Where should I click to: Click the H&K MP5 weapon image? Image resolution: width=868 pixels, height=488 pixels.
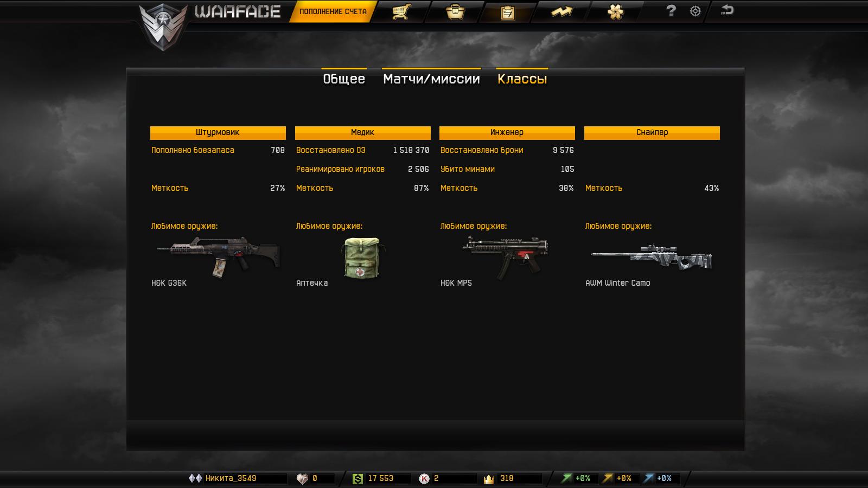click(x=506, y=256)
